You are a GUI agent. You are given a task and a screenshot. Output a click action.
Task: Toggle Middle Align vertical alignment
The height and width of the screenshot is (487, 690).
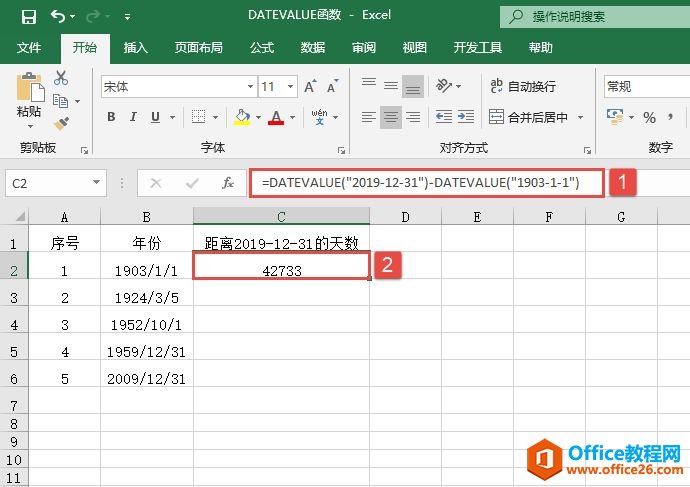[x=391, y=86]
